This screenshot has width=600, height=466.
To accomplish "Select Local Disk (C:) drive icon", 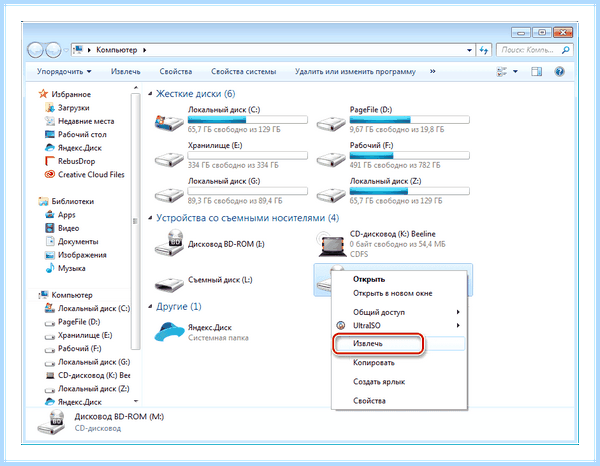I will point(169,123).
